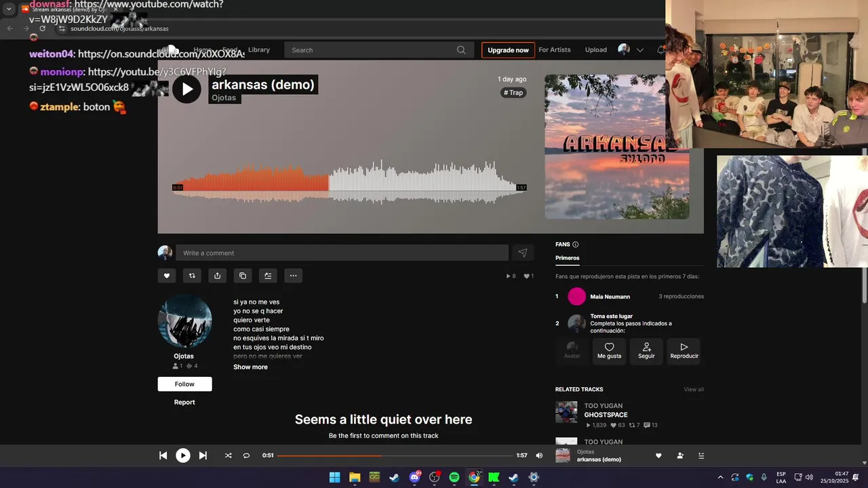The image size is (868, 488).
Task: Send comment with the paper plane icon
Action: click(x=523, y=253)
